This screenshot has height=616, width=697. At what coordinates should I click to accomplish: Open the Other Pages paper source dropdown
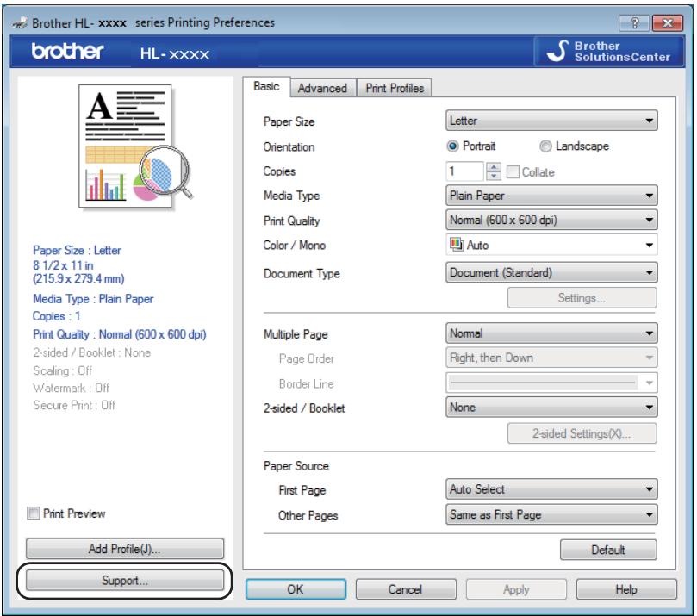tap(551, 514)
